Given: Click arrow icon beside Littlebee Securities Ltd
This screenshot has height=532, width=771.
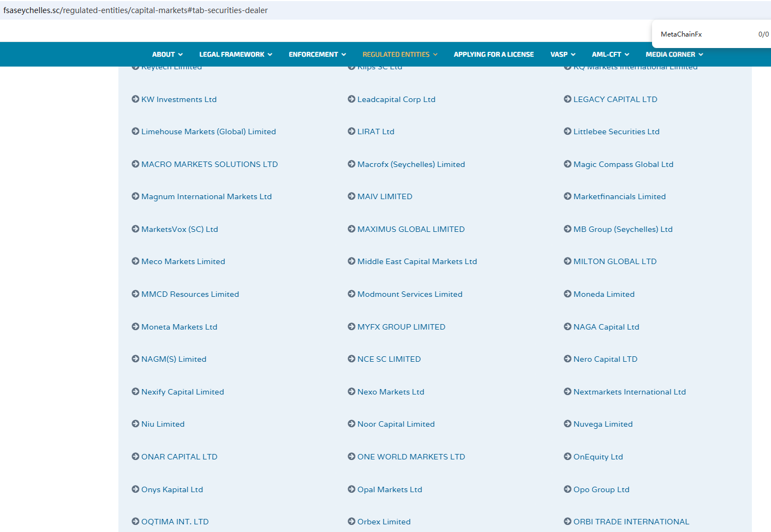Looking at the screenshot, I should 567,131.
